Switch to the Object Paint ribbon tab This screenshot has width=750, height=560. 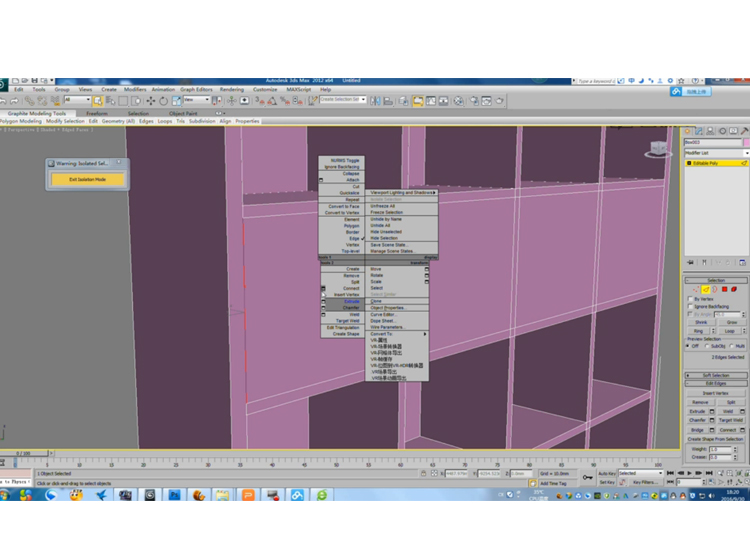[183, 113]
